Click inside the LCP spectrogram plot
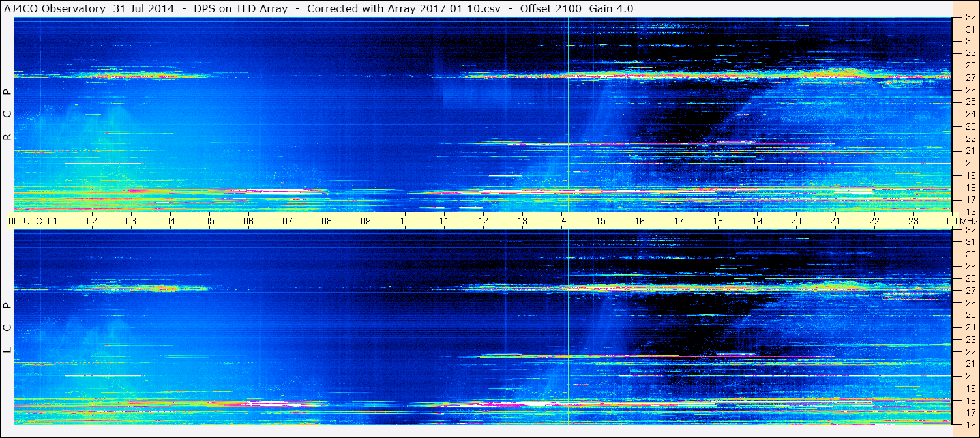Screen dimensions: 980x438 pyautogui.click(x=483, y=327)
